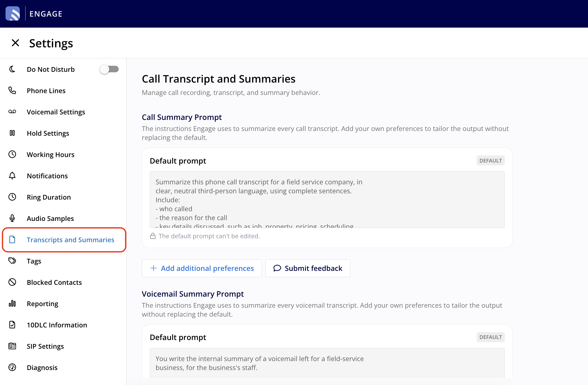Click the Voicemail Summary Prompt heading
The image size is (588, 385).
pyautogui.click(x=193, y=294)
